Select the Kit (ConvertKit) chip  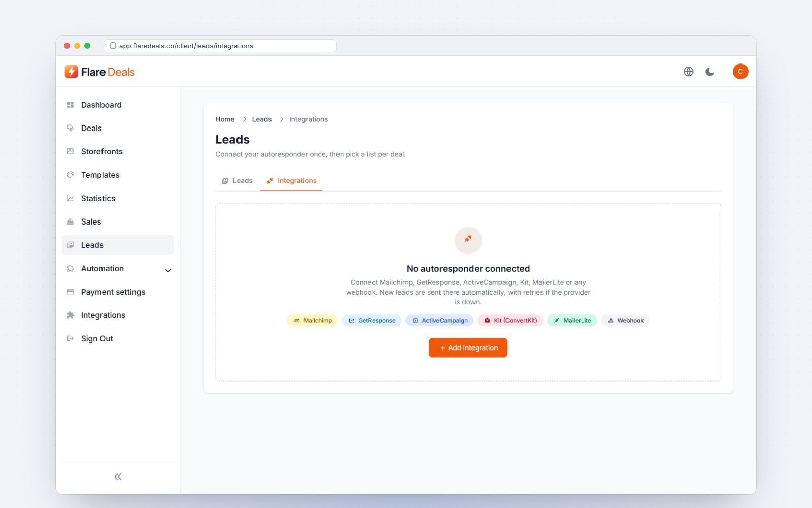[511, 321]
